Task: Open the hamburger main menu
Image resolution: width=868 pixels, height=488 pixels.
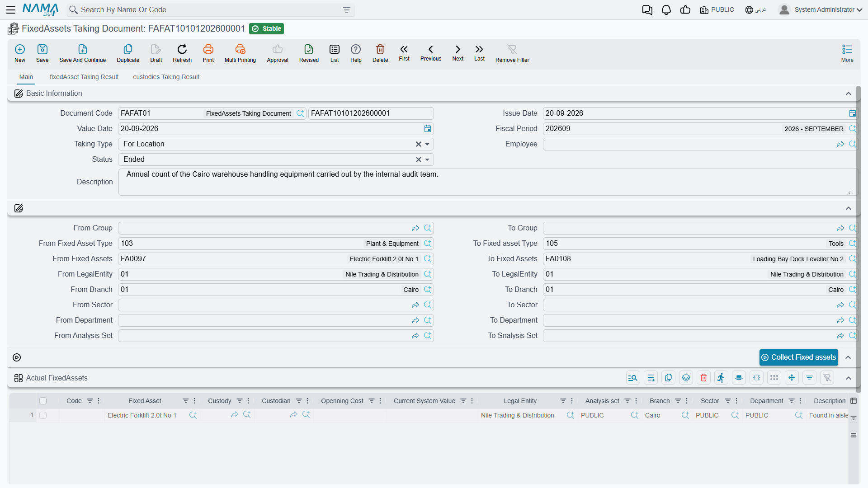Action: 11,9
